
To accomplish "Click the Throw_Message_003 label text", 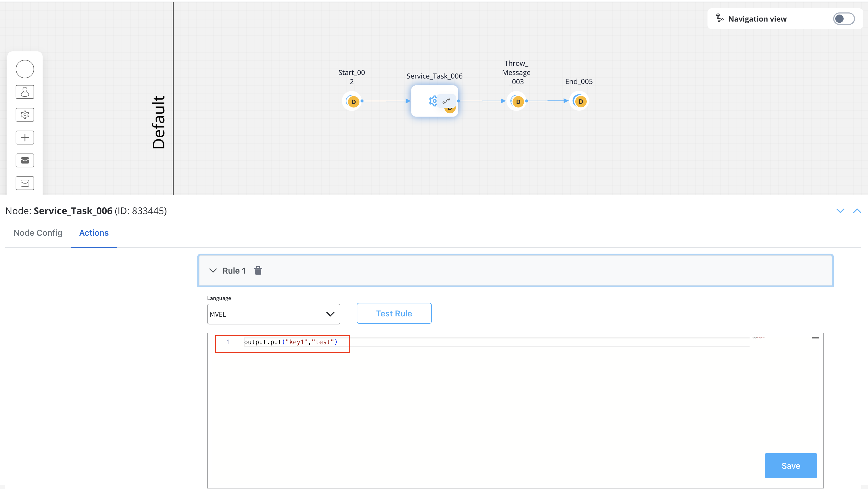I will (x=516, y=72).
